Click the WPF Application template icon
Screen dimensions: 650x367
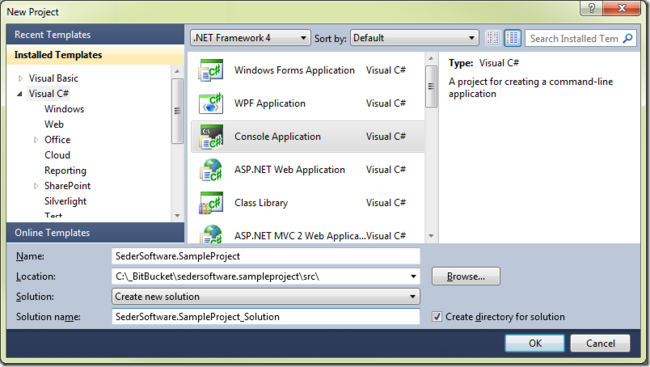(211, 103)
